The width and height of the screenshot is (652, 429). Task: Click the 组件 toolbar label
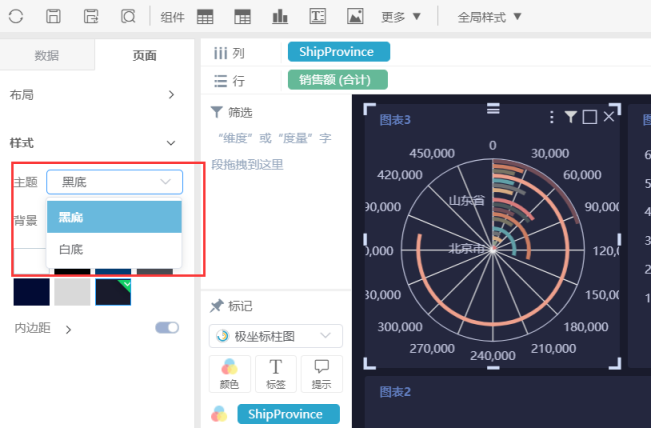pos(173,17)
